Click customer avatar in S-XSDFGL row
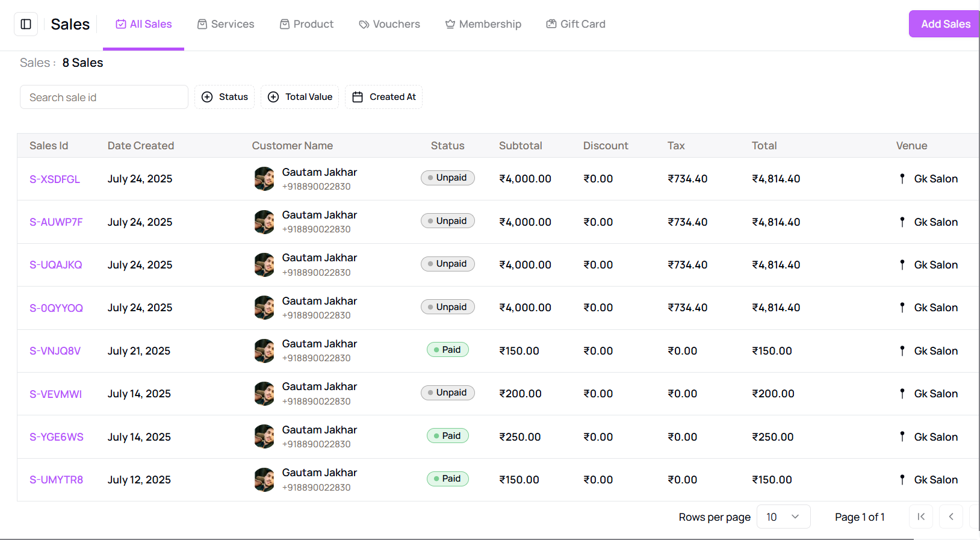Viewport: 980px width, 540px height. click(x=264, y=179)
